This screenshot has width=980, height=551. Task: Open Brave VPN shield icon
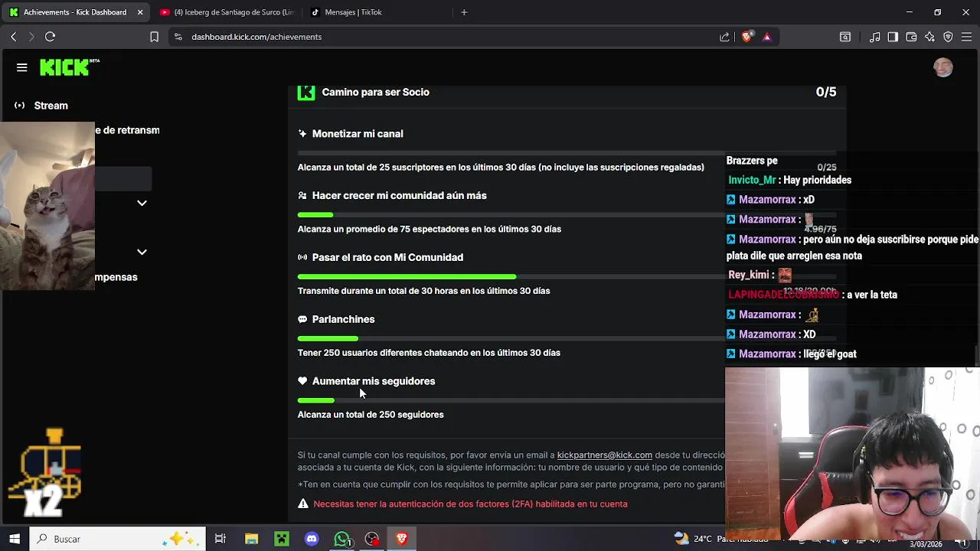[948, 36]
